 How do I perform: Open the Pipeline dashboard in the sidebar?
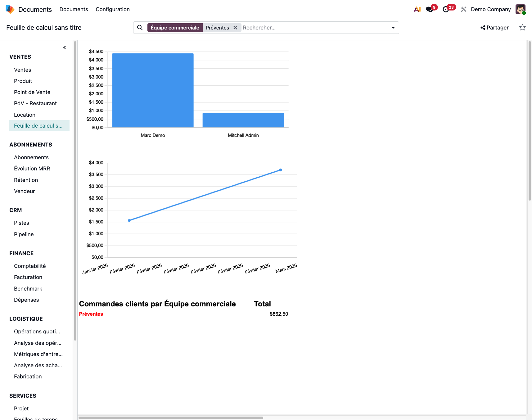[x=24, y=234]
